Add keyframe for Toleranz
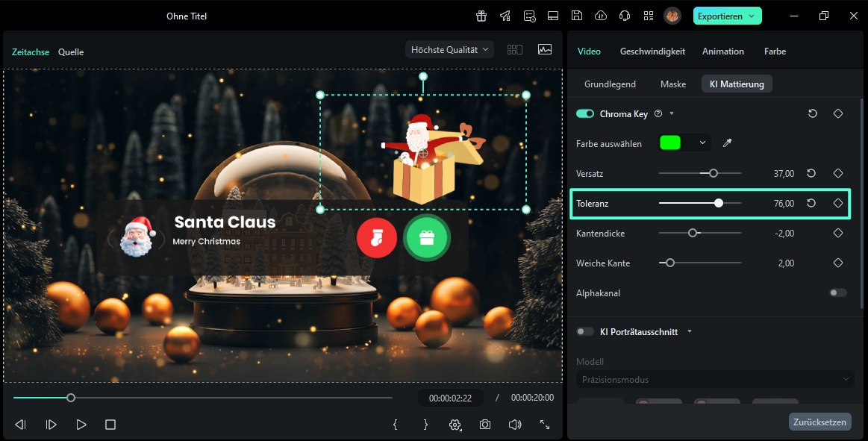 838,203
